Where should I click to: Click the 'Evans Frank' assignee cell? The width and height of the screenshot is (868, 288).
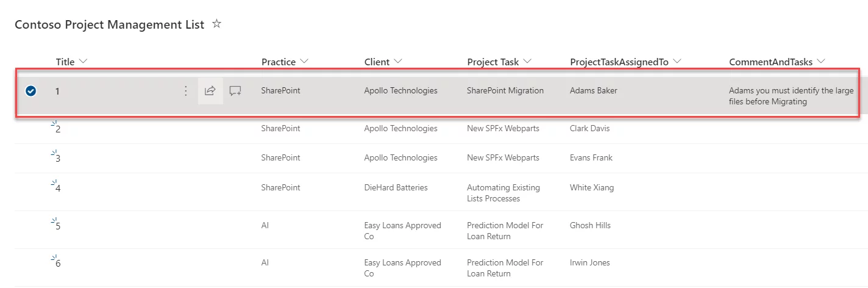[x=591, y=157]
